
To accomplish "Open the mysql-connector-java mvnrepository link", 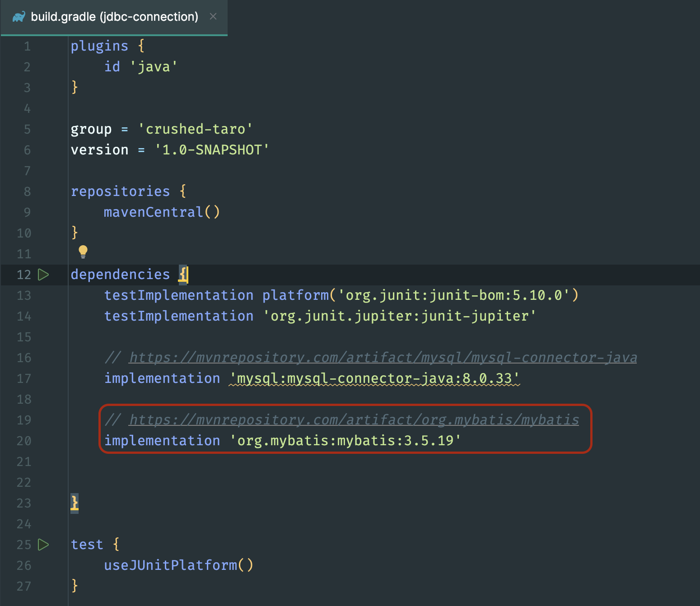I will (x=383, y=358).
